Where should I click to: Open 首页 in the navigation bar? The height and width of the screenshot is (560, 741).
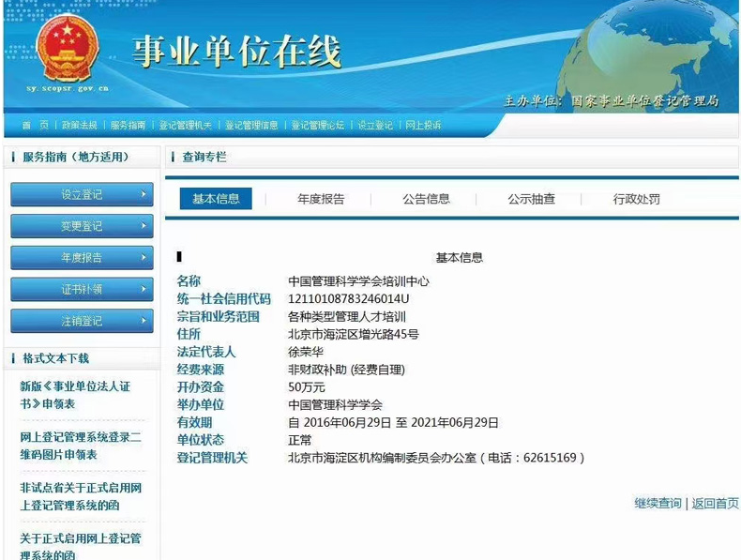click(x=36, y=125)
